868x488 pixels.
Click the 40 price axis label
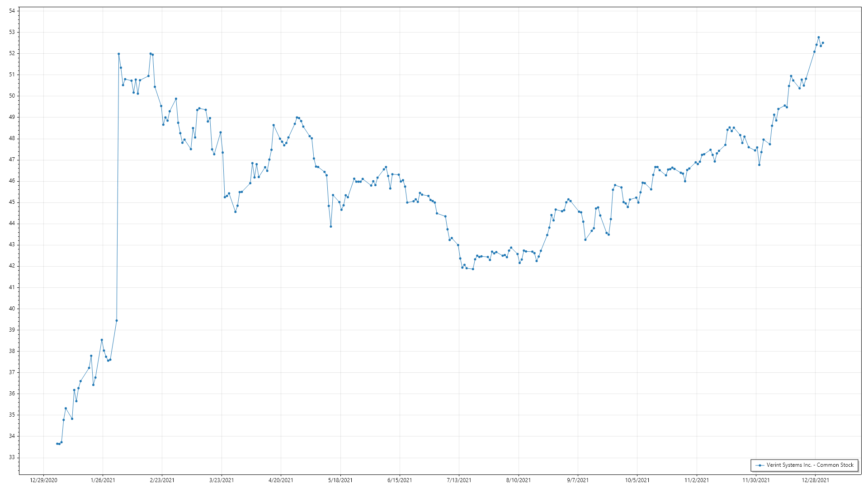[x=12, y=309]
